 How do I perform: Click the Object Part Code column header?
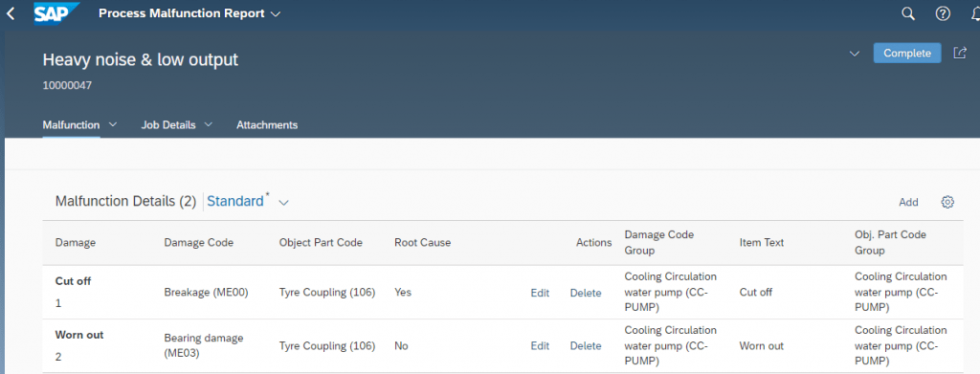pos(321,243)
